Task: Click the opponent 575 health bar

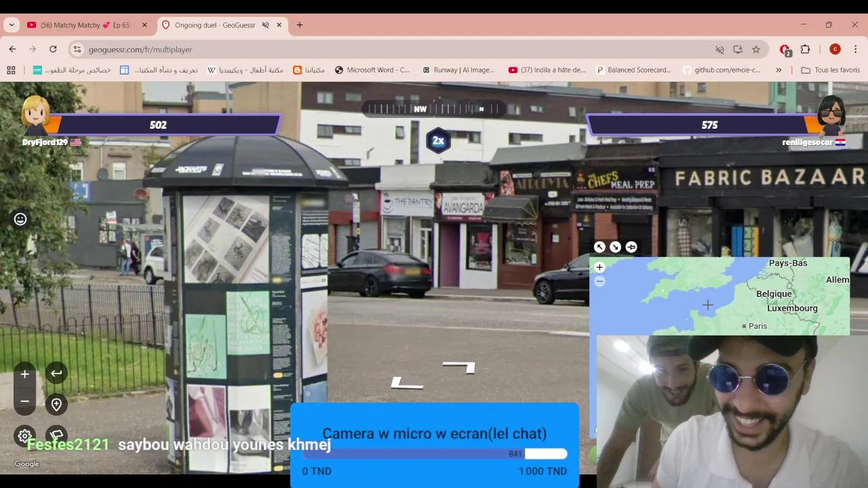Action: pyautogui.click(x=709, y=125)
